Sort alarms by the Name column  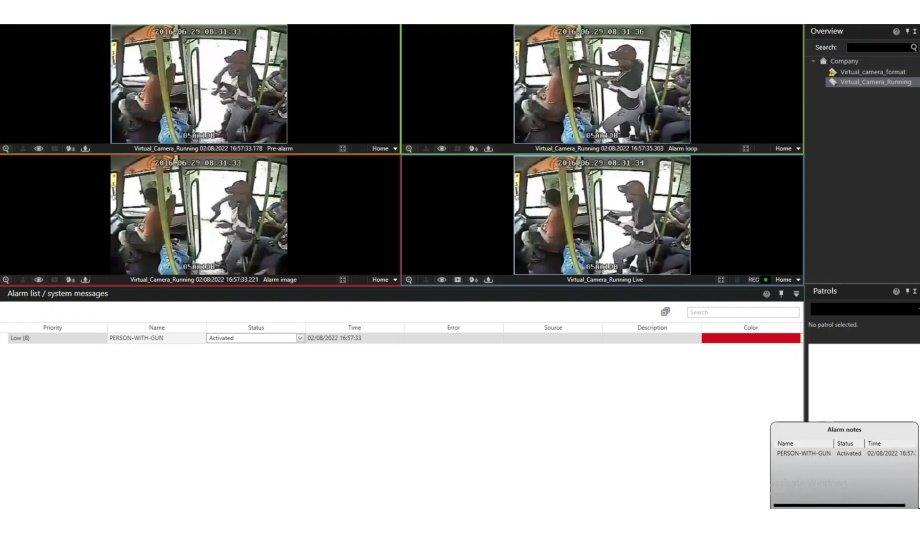point(157,328)
